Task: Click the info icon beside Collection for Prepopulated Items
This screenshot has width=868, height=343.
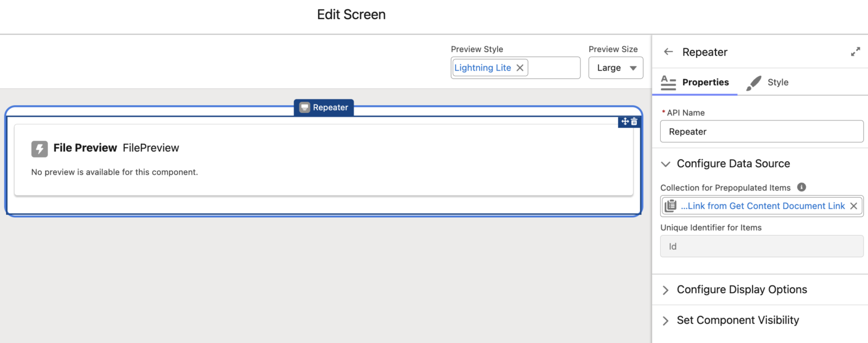Action: pos(801,187)
